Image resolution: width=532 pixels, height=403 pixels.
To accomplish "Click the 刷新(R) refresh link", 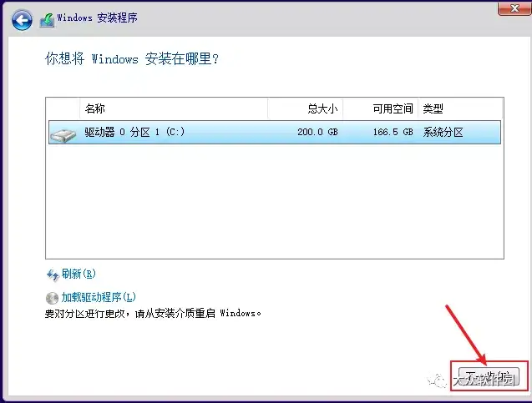I will (79, 274).
